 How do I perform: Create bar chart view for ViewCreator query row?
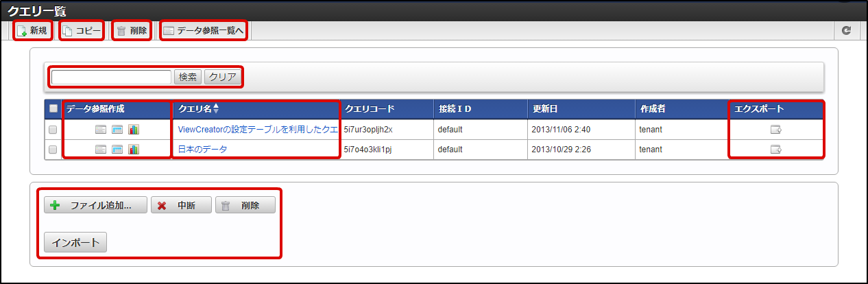[x=134, y=129]
